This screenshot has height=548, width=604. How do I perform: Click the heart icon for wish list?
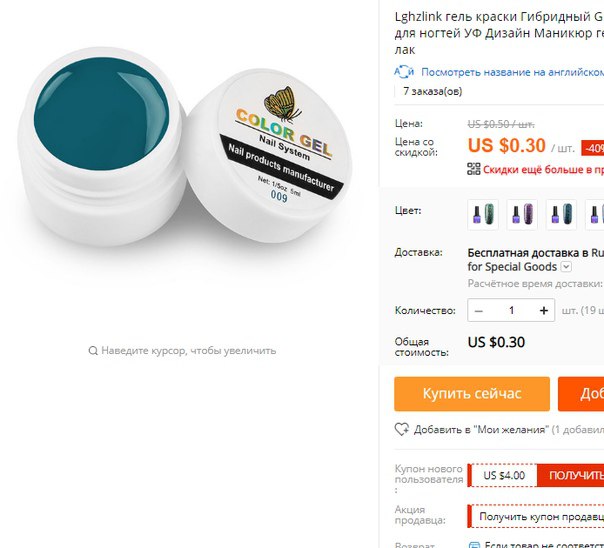click(x=402, y=429)
